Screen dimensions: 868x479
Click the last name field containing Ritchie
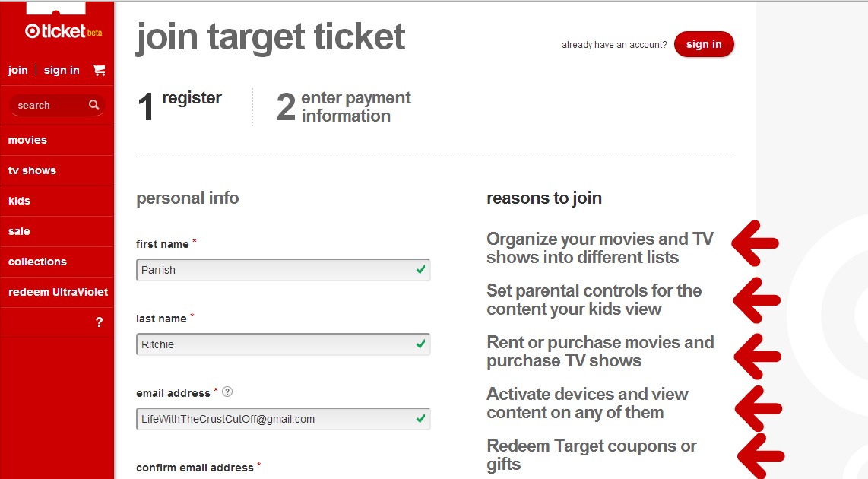pos(274,344)
